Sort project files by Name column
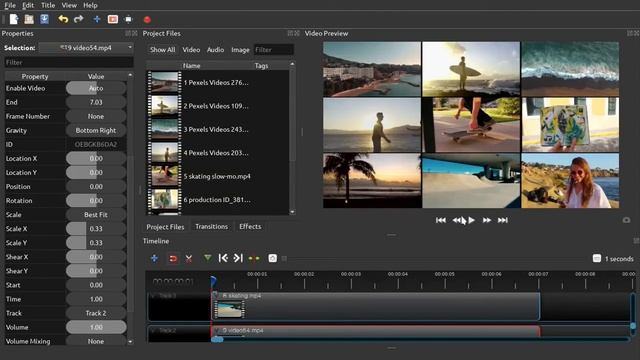The width and height of the screenshot is (640, 360). pyautogui.click(x=191, y=65)
